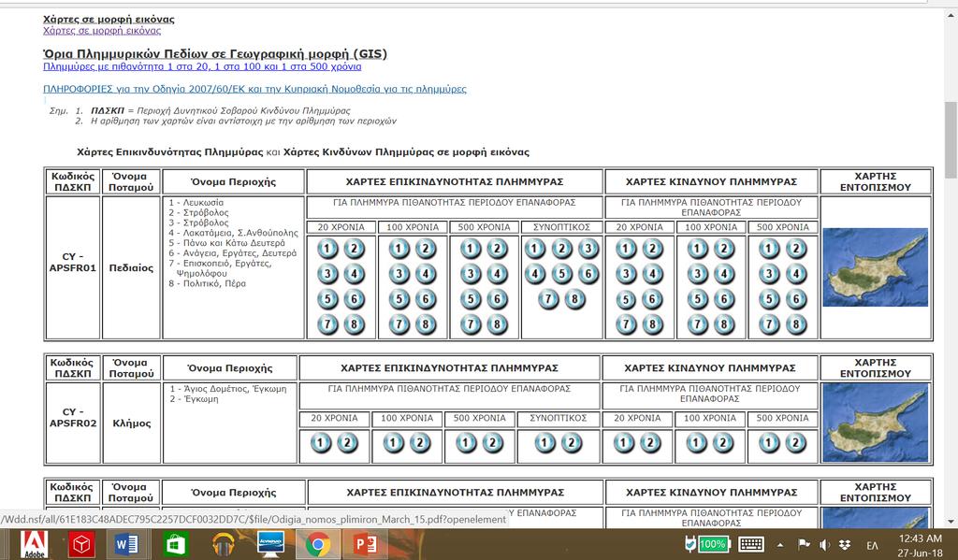Open Πεδιαίος ΣΥΝΟΠΤΙΚΟΣ map number 3
The height and width of the screenshot is (560, 958).
pos(588,249)
